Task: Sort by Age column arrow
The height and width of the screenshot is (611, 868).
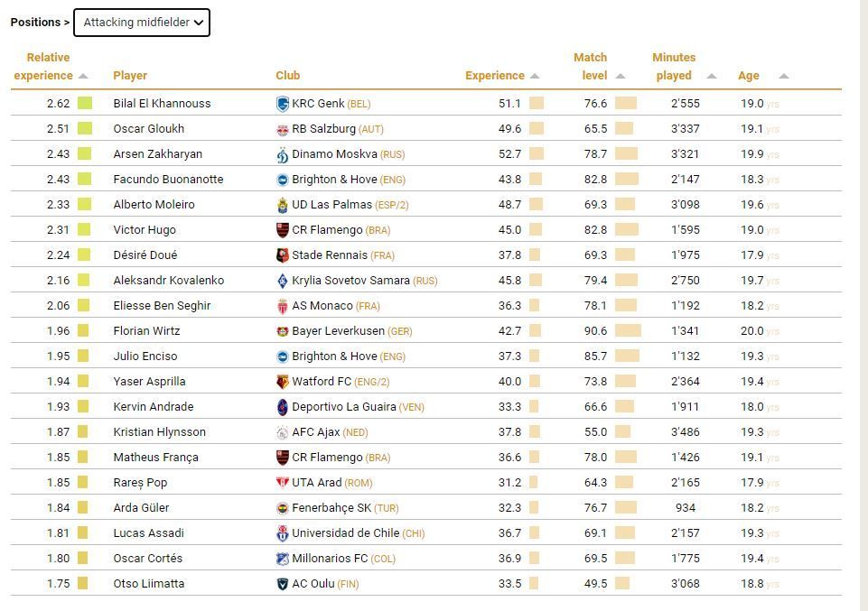Action: (x=784, y=77)
